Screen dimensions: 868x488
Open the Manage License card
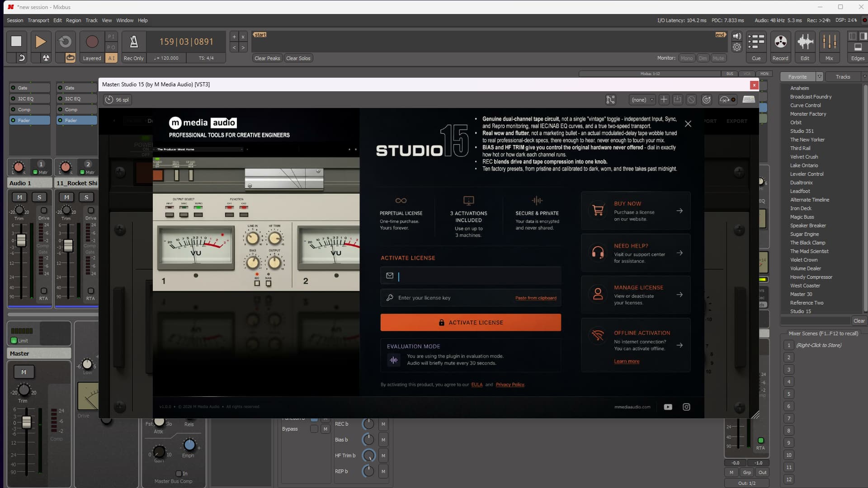pyautogui.click(x=636, y=295)
